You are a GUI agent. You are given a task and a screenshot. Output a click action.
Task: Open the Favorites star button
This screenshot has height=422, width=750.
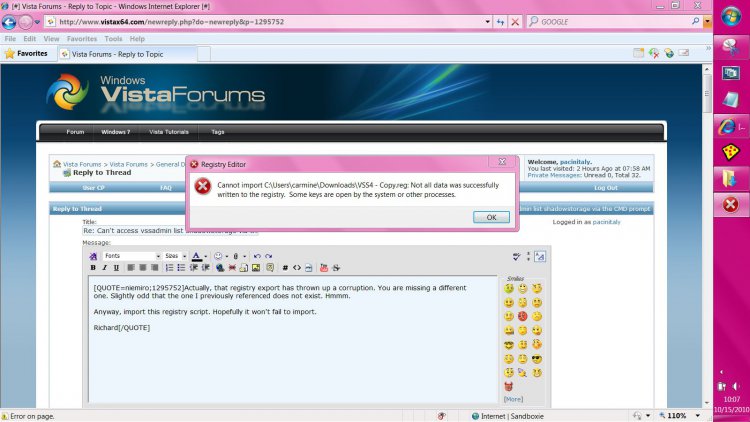pos(26,54)
